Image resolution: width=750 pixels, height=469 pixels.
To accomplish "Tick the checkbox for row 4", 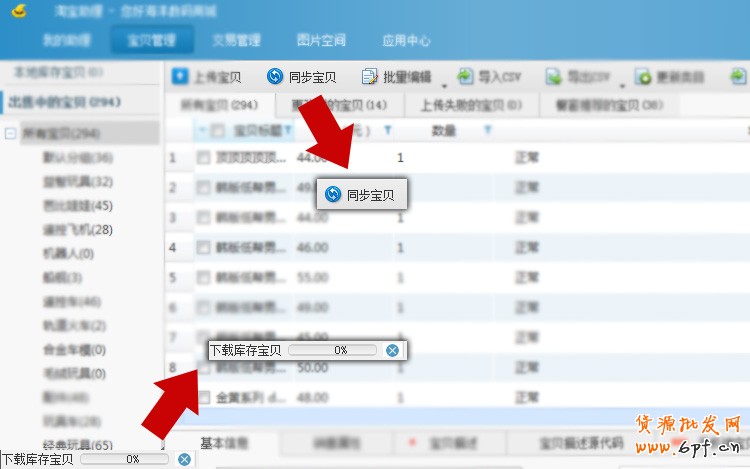I will pos(203,247).
